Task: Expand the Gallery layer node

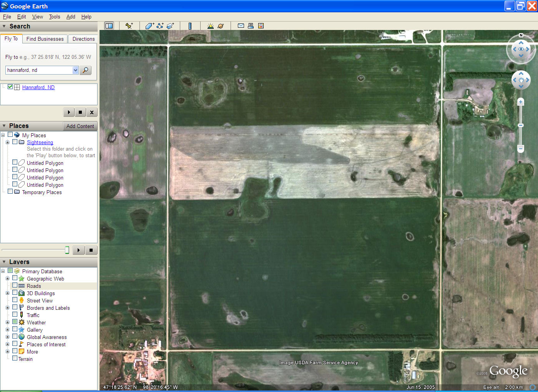Action: pyautogui.click(x=7, y=330)
